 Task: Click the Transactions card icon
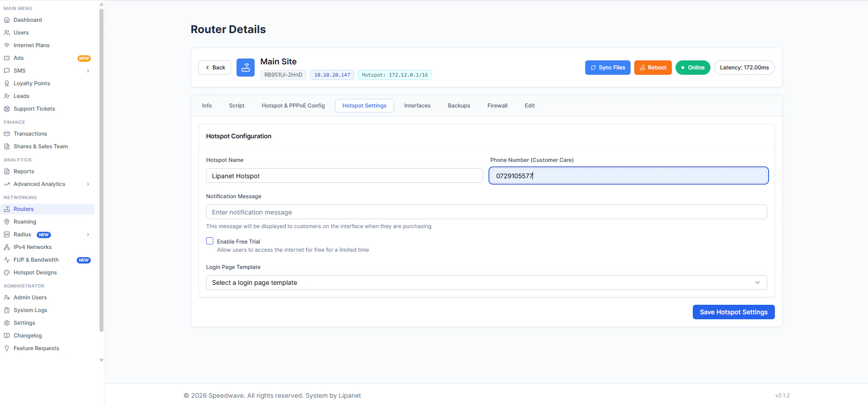point(7,134)
